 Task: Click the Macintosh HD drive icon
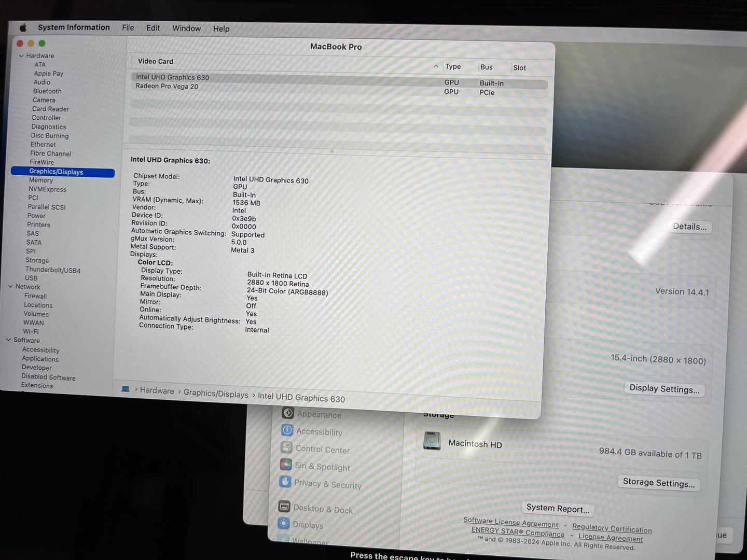[x=432, y=441]
